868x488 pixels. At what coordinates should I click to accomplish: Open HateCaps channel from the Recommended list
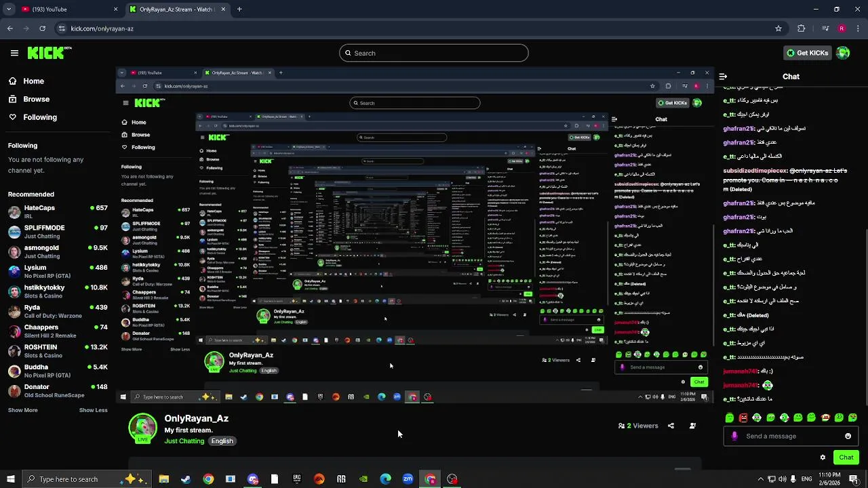58,211
